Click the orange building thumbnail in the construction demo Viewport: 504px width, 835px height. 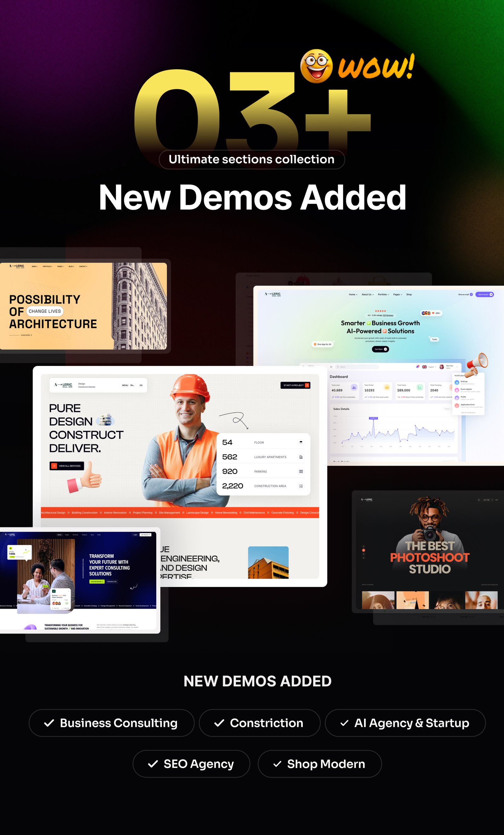(268, 563)
